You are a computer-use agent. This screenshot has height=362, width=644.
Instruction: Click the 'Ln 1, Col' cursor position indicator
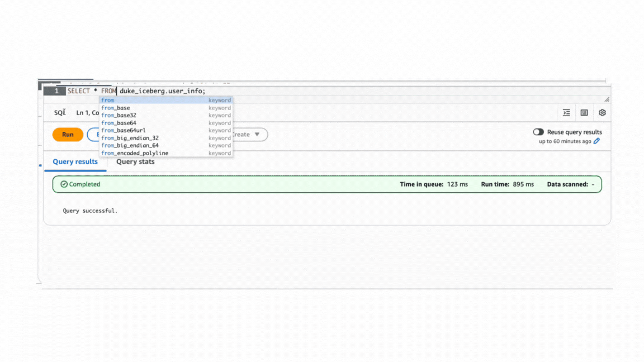87,112
